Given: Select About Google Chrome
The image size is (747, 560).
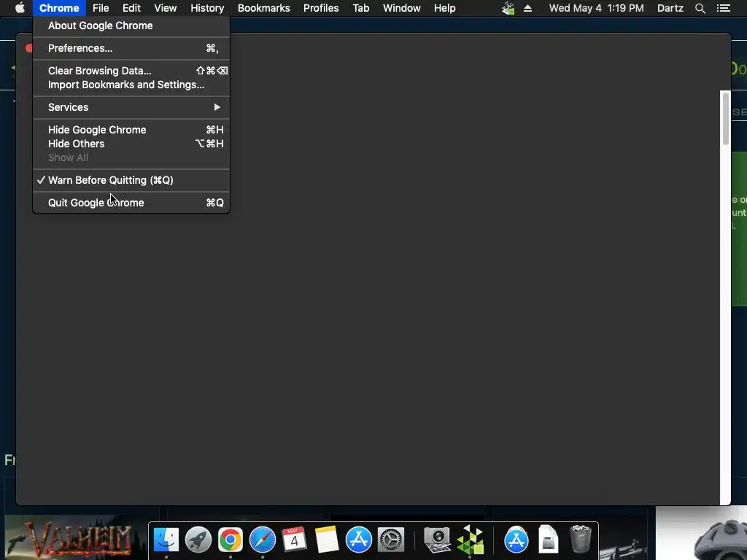Looking at the screenshot, I should (x=131, y=26).
